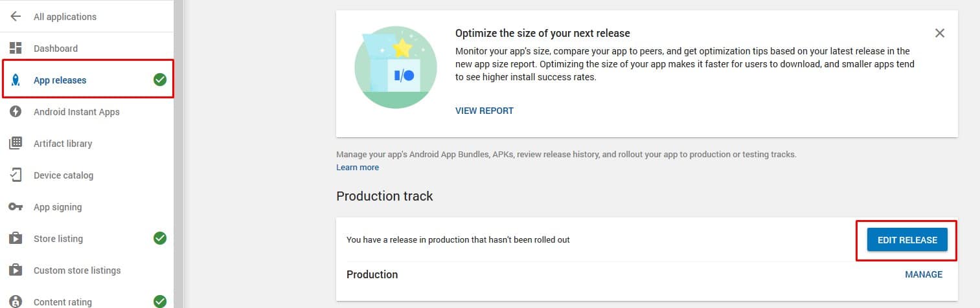The image size is (980, 308).
Task: Open the VIEW REPORT link
Action: pyautogui.click(x=484, y=111)
